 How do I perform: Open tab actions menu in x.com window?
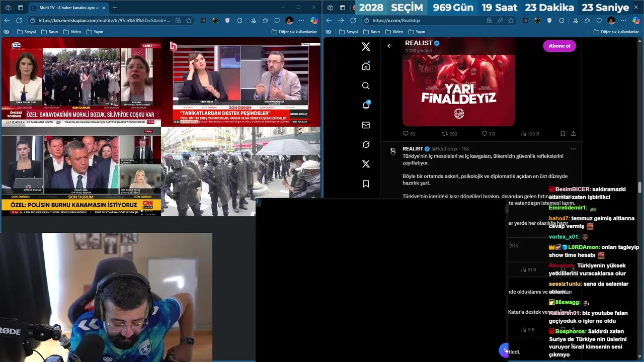pos(342,8)
